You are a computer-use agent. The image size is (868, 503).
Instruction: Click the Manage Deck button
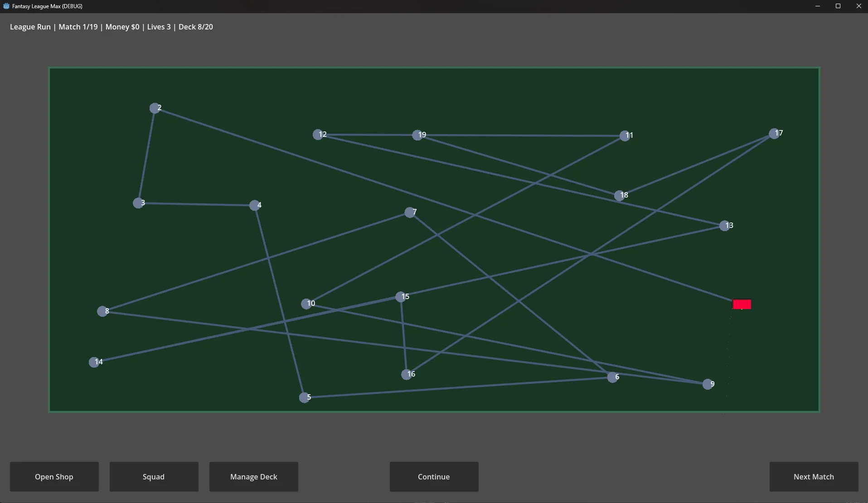tap(253, 477)
